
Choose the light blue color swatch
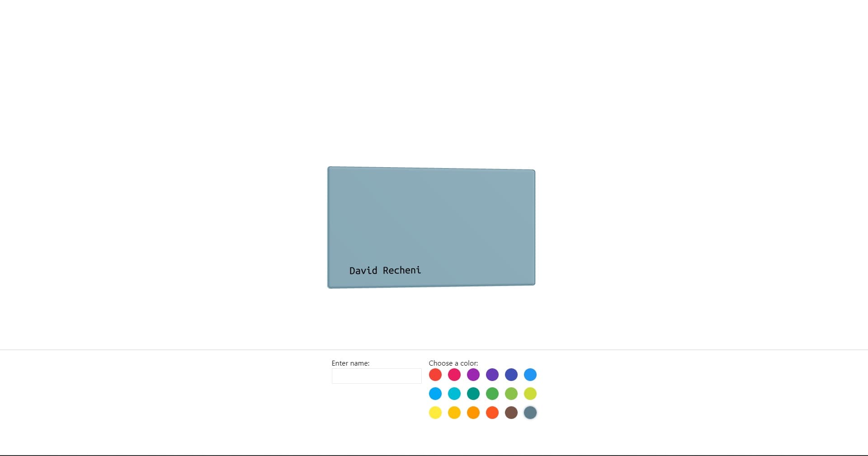[435, 394]
